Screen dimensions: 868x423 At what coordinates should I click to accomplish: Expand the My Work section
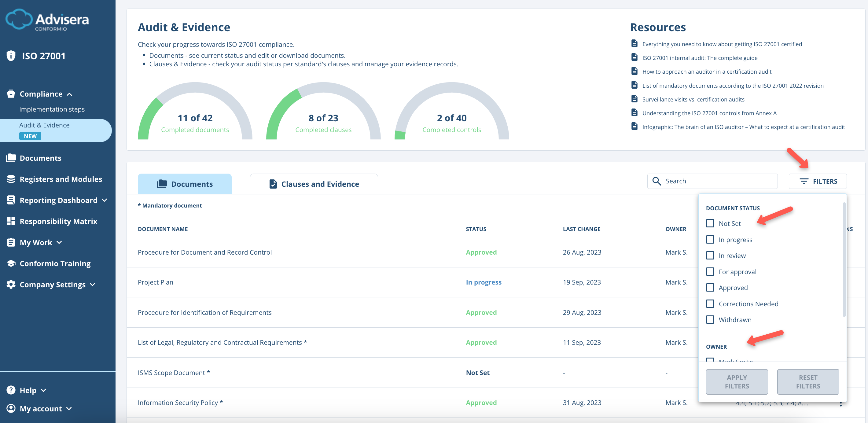(x=60, y=242)
